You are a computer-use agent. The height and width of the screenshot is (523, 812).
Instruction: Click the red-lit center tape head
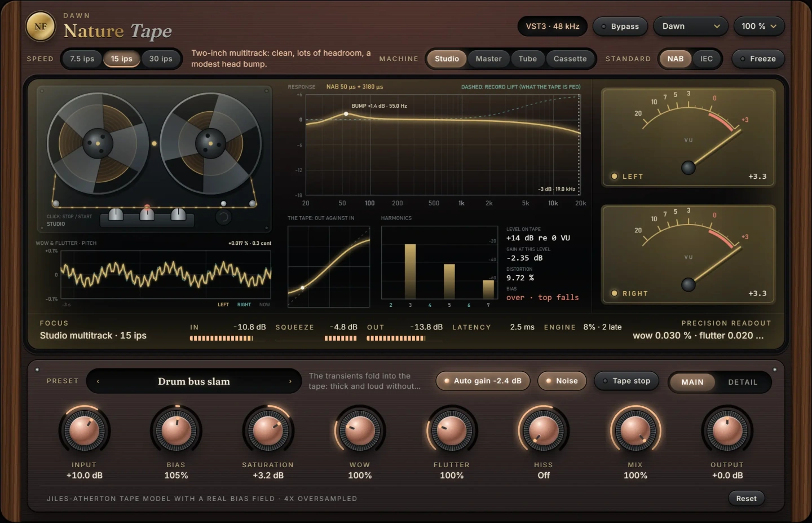point(147,213)
